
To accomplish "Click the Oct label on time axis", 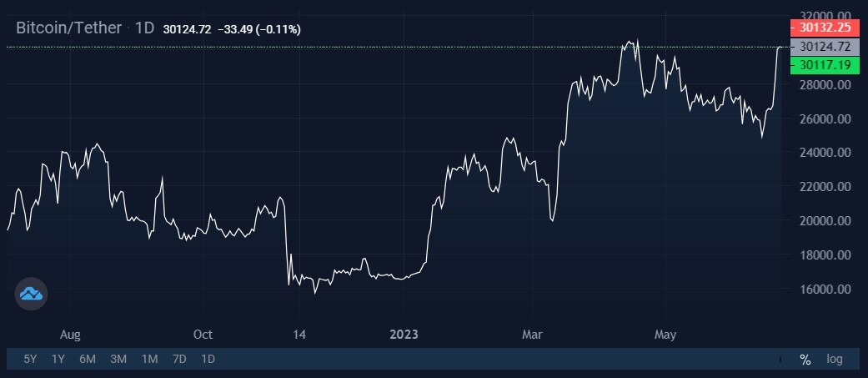I will (x=203, y=335).
